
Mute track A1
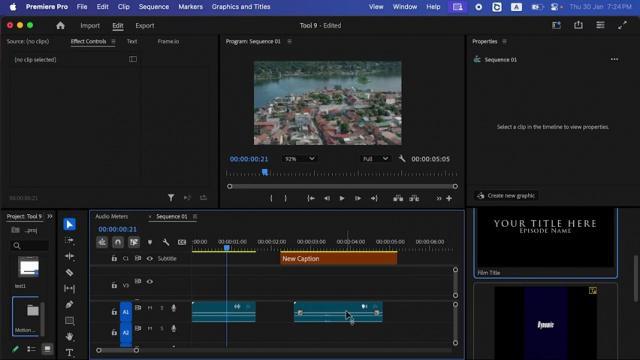click(150, 308)
